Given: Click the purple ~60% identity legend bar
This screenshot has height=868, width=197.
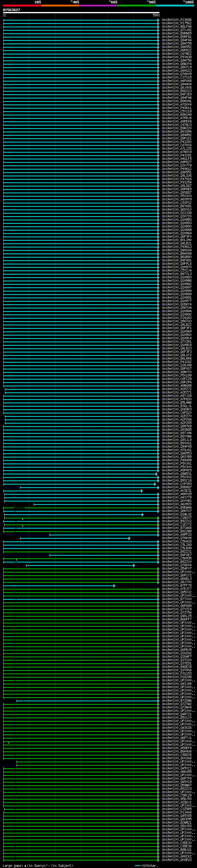Looking at the screenshot, I should pos(99,6).
